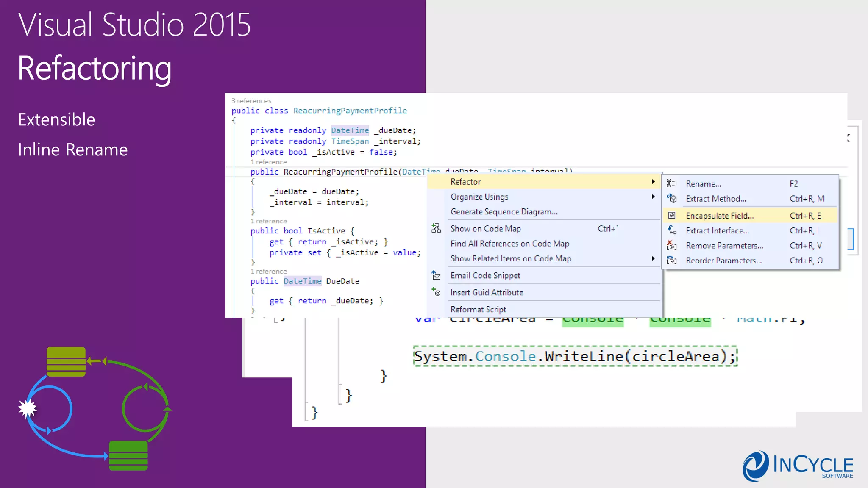This screenshot has width=868, height=488.
Task: Click the Extract Interface icon
Action: click(671, 230)
